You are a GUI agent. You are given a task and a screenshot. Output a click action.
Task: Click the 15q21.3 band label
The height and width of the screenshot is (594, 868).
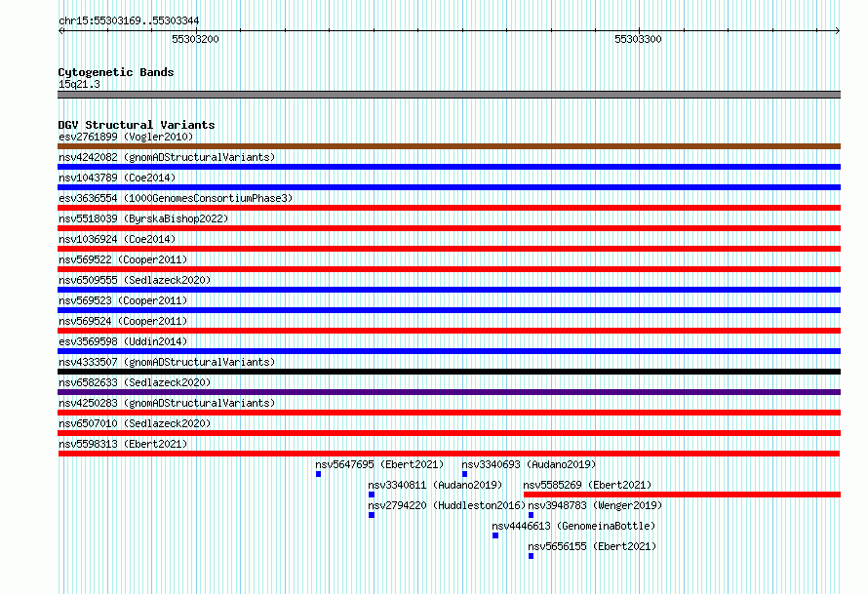79,84
